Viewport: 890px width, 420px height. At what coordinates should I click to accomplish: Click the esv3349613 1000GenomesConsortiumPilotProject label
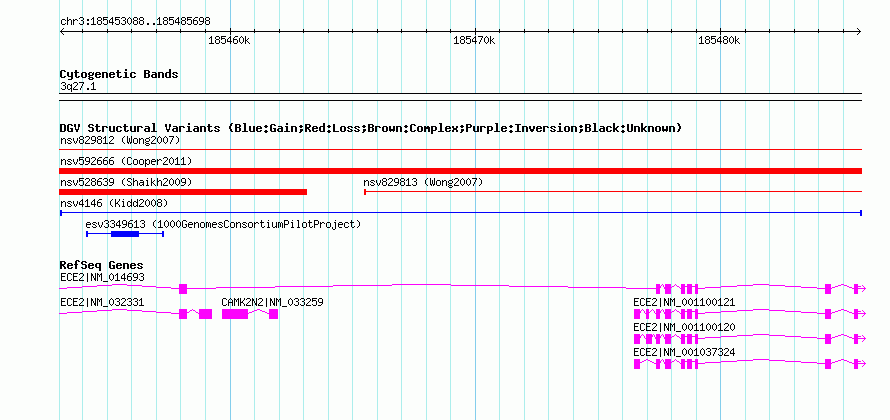(x=223, y=224)
